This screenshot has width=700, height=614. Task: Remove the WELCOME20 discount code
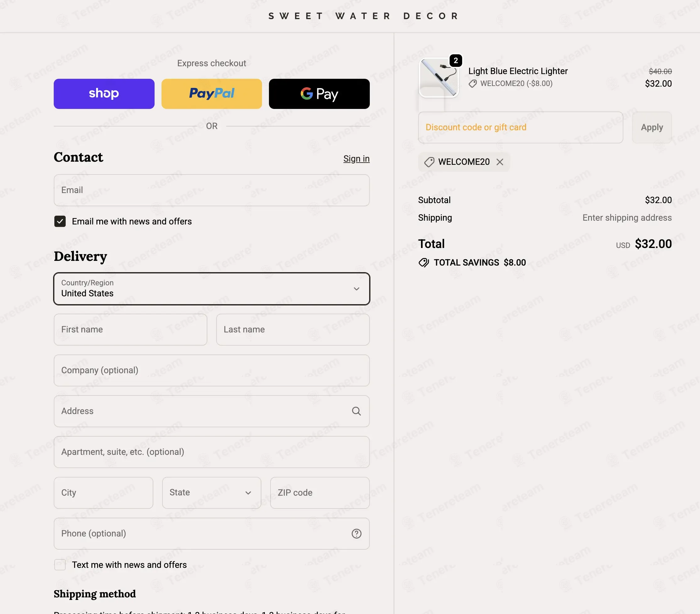coord(500,162)
